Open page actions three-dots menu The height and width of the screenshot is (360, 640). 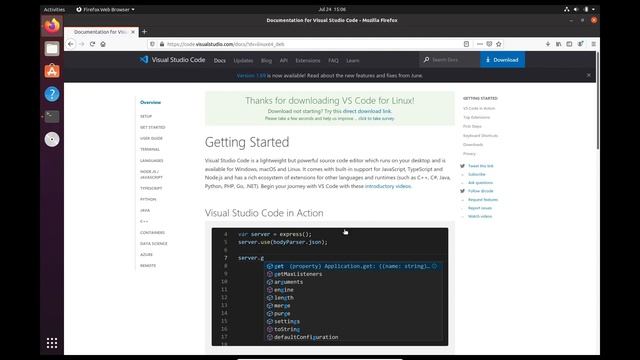480,44
